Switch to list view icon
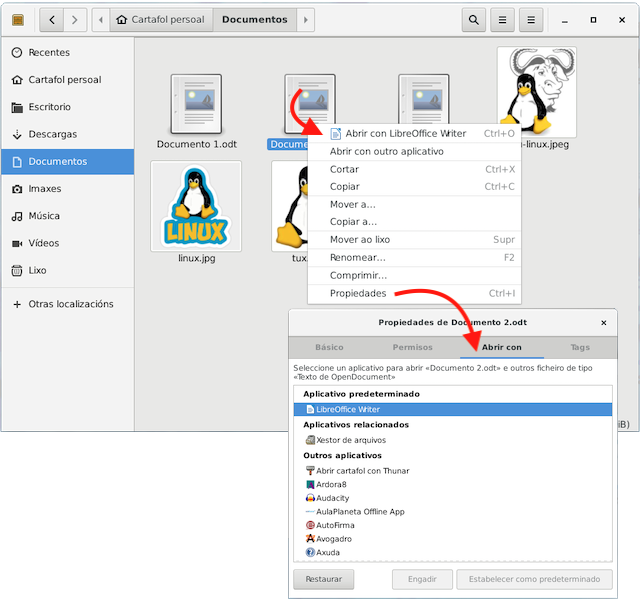This screenshot has width=641, height=600. click(503, 19)
